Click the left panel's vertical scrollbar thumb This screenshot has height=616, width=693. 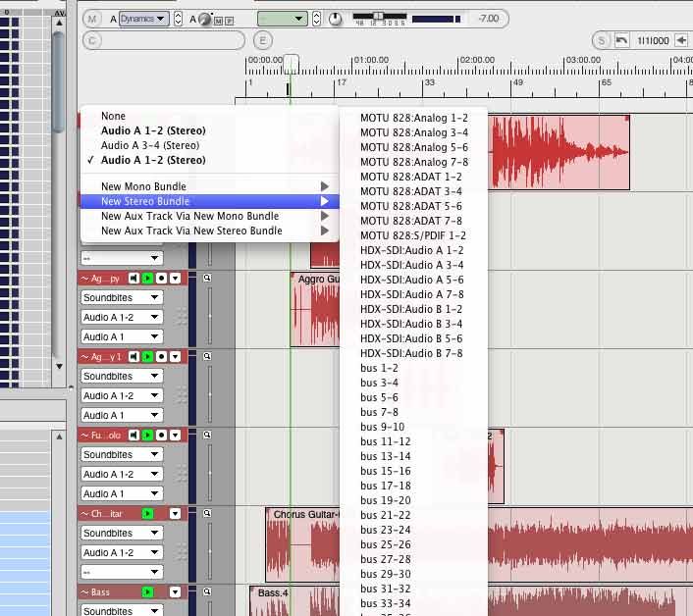click(58, 82)
